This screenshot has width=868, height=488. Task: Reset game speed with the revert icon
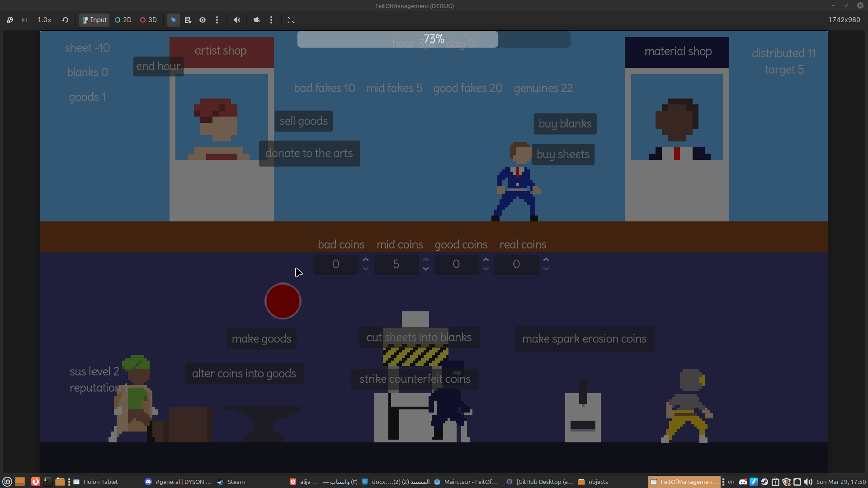point(65,20)
